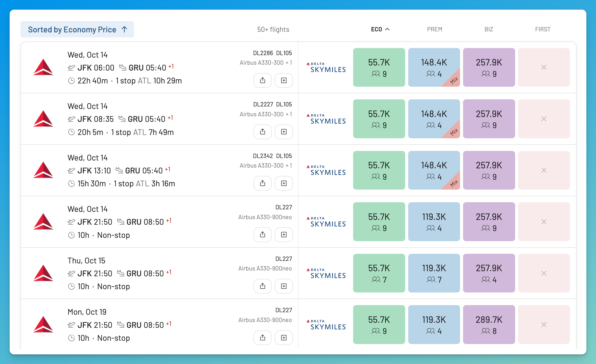
Task: Share the Thu, Oct 15 DL227 flight
Action: pos(263,286)
